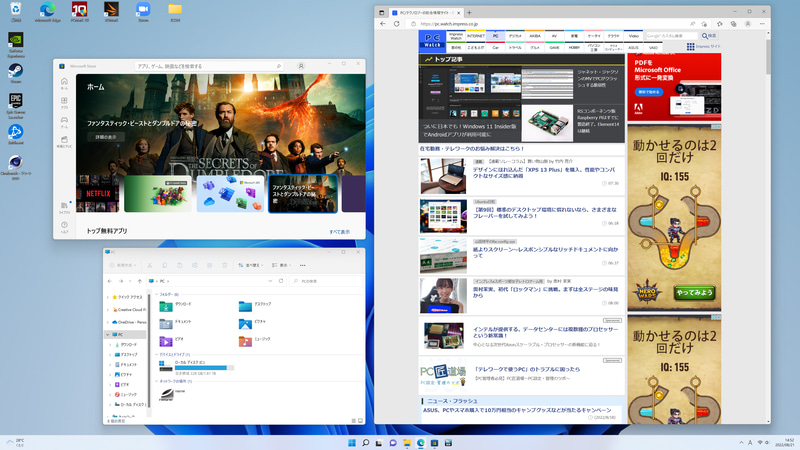
Task: Open a new tab in Edge browser
Action: coord(469,12)
